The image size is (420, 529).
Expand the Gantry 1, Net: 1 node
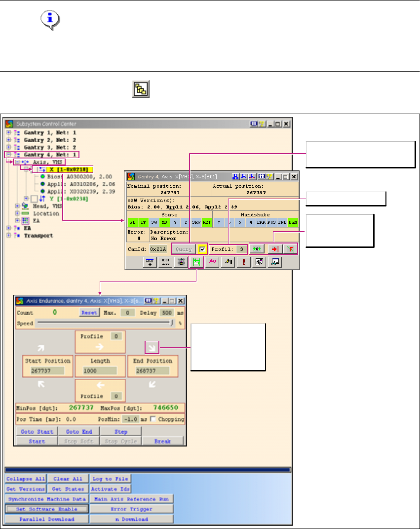point(8,133)
